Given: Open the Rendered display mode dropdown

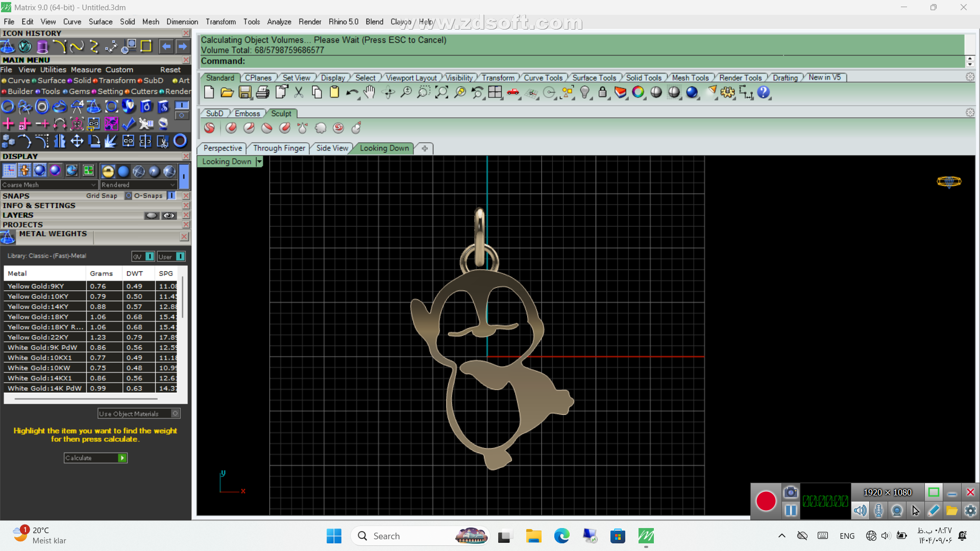Looking at the screenshot, I should (x=173, y=185).
